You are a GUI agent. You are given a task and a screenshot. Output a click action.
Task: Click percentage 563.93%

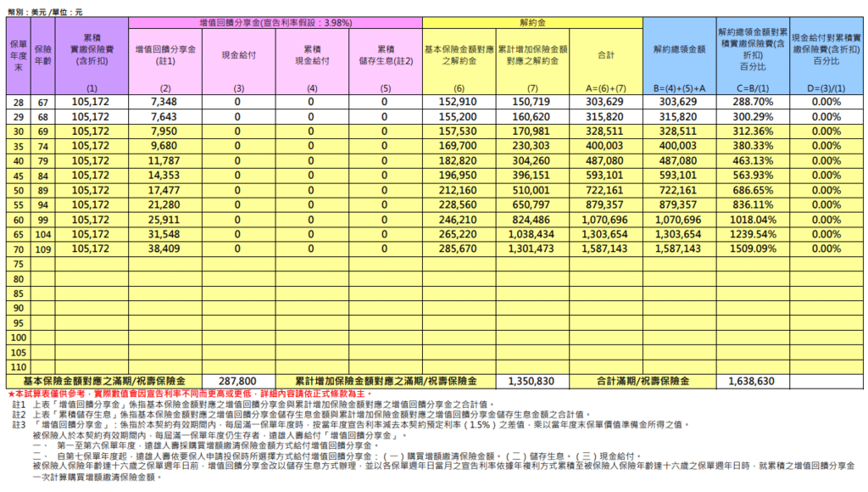click(x=753, y=176)
